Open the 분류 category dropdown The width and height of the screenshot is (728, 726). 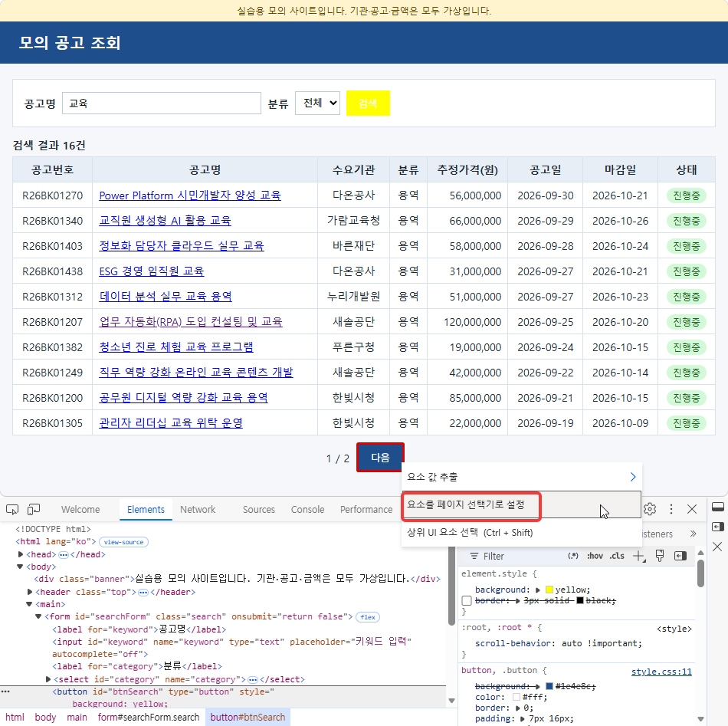[x=317, y=103]
